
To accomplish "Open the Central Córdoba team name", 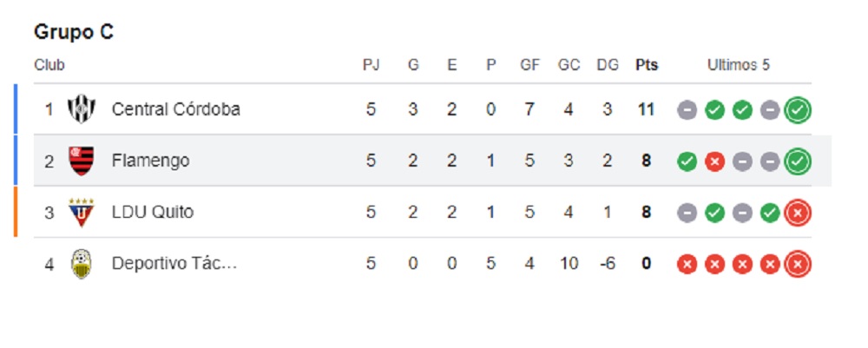I will click(x=176, y=109).
